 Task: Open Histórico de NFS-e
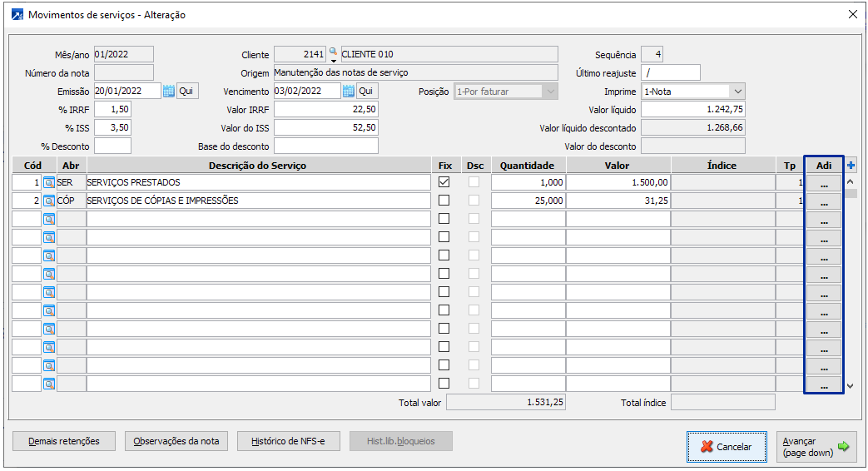click(289, 441)
